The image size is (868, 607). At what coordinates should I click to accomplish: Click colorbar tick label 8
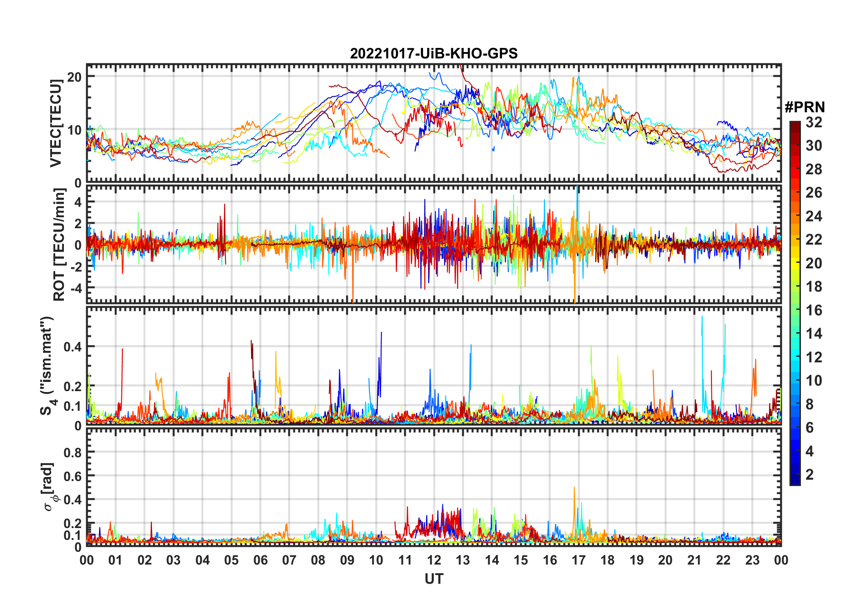coord(810,404)
